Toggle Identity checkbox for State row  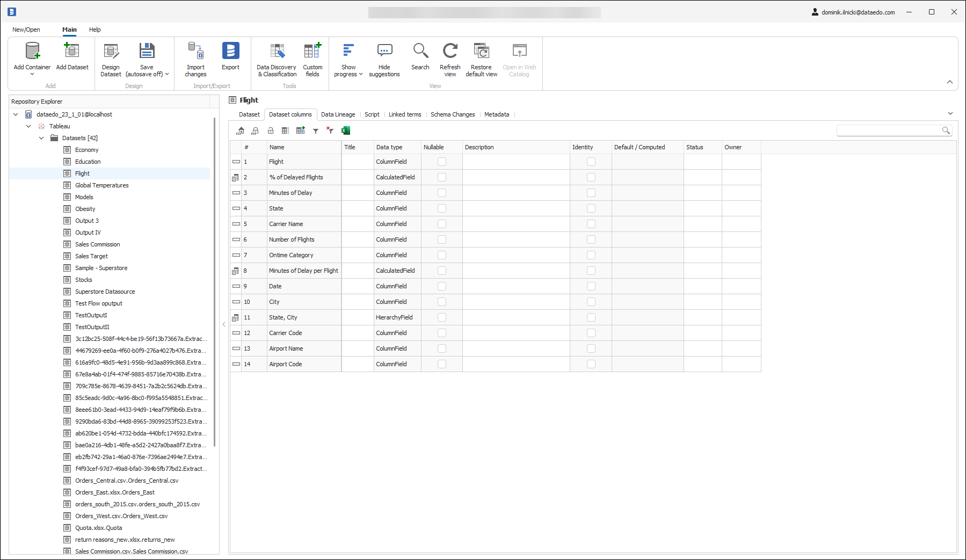591,208
